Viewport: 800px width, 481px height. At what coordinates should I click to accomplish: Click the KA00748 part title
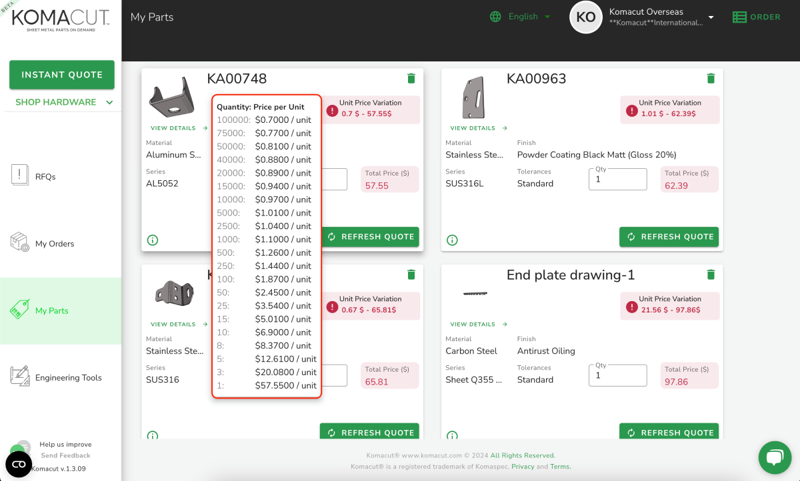point(237,79)
